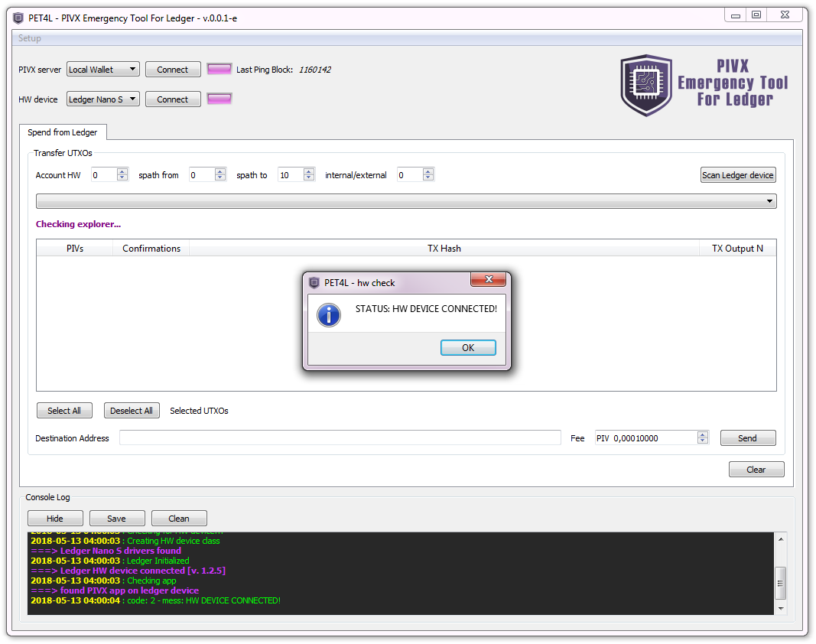Increase the spath to value

309,171
